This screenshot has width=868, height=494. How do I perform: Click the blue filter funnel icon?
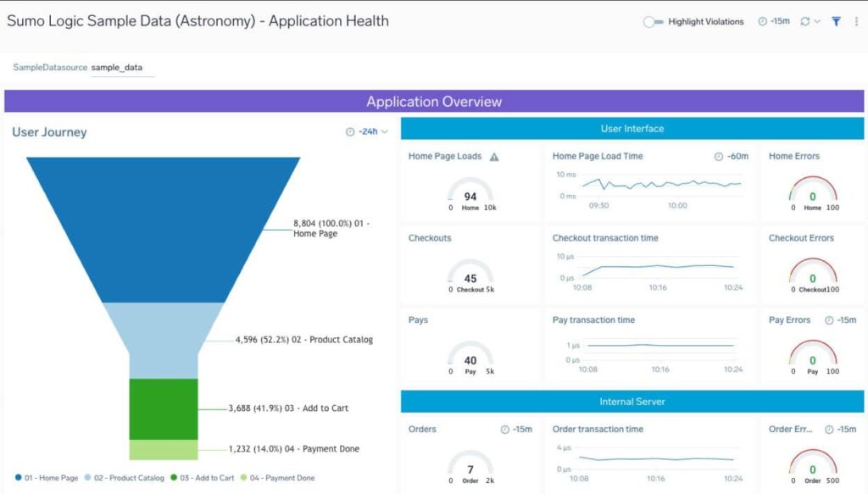(x=836, y=22)
